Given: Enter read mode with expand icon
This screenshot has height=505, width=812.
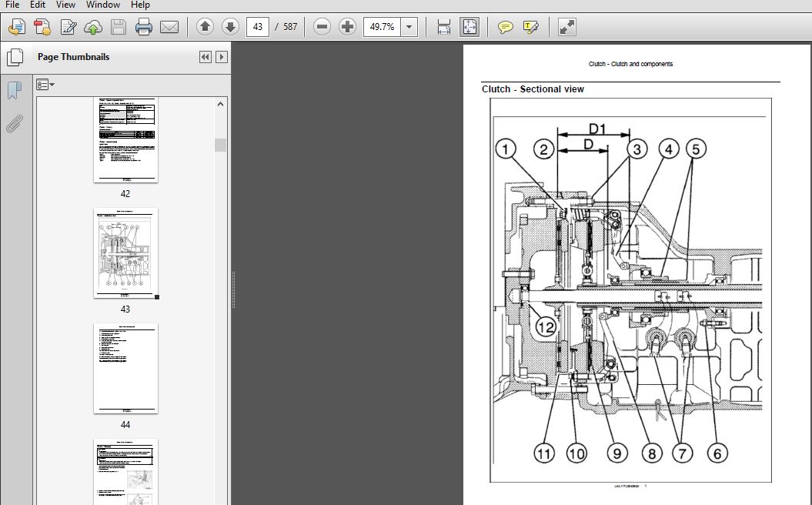Looking at the screenshot, I should (x=567, y=27).
